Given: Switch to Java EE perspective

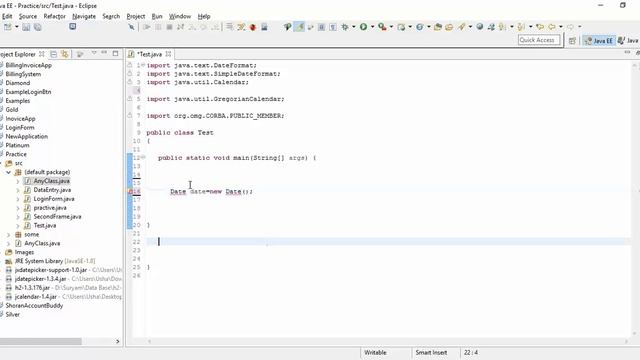Looking at the screenshot, I should pos(599,40).
